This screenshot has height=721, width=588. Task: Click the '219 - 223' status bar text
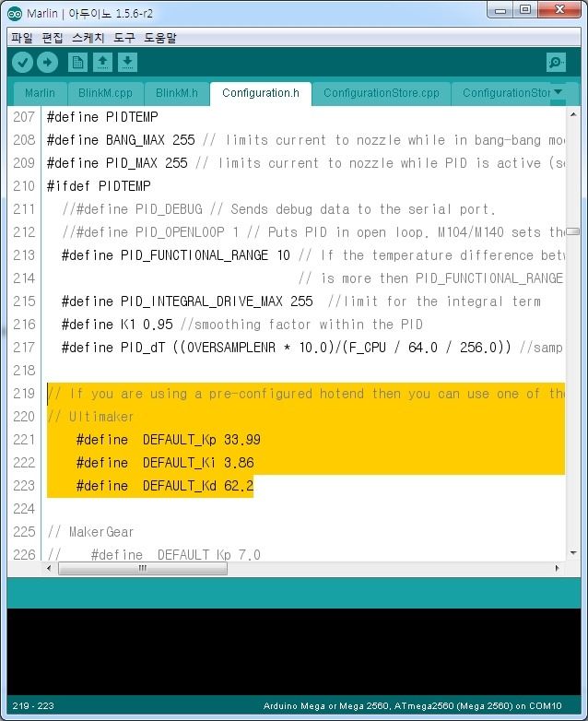pos(33,706)
